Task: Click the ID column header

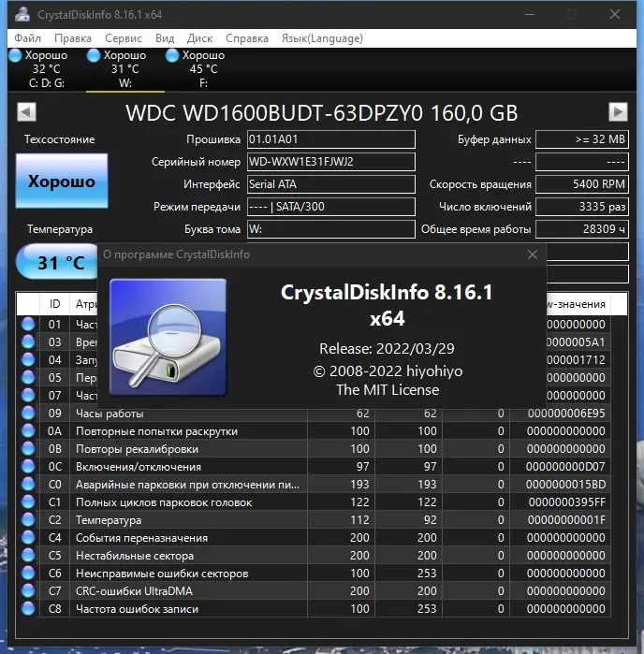Action: tap(54, 304)
